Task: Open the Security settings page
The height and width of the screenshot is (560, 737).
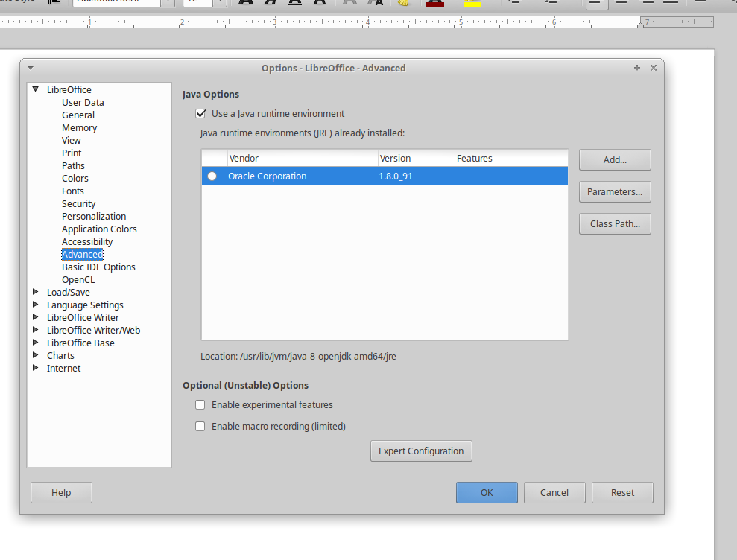Action: (78, 204)
